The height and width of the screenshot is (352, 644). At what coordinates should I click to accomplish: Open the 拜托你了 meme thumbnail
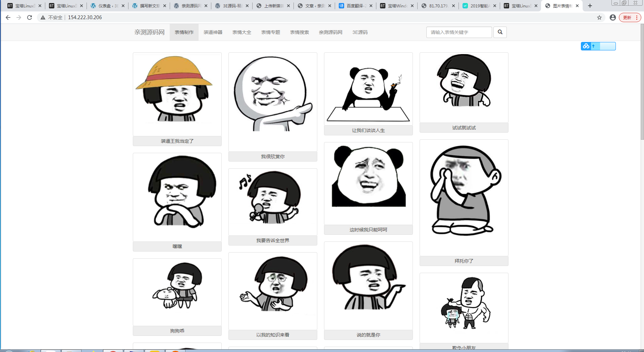464,198
